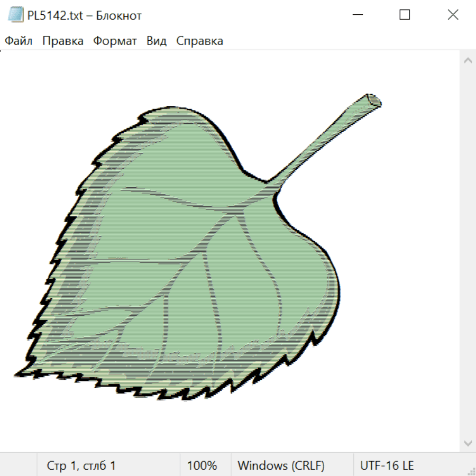The width and height of the screenshot is (476, 476).
Task: Click the UTF-16 LE encoding indicator
Action: click(x=387, y=466)
